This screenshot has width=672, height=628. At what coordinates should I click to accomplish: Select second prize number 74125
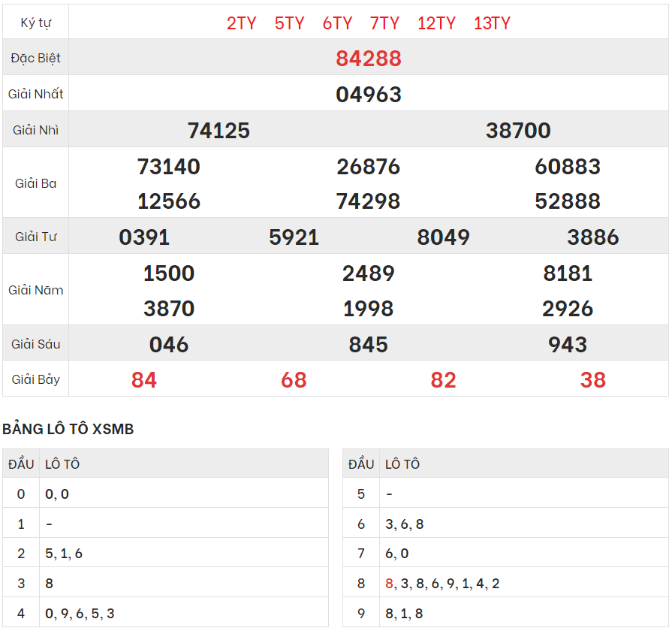[x=218, y=131]
